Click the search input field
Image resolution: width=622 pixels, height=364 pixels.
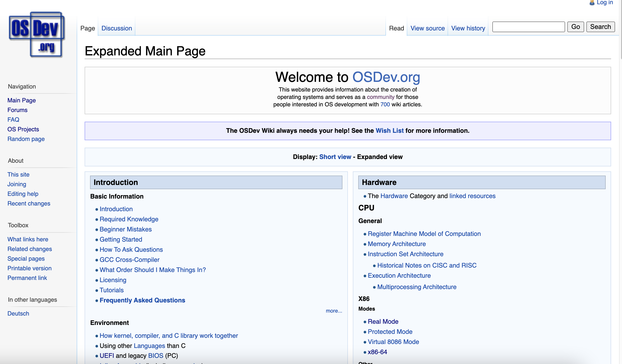point(528,27)
